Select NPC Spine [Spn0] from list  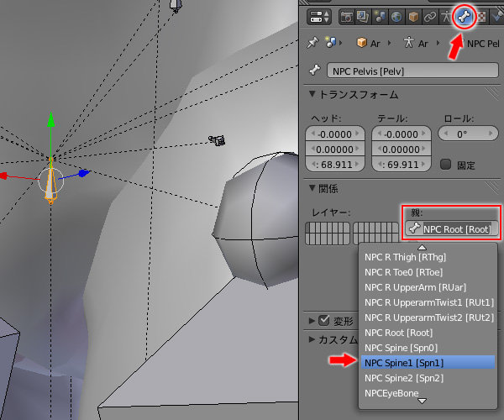(428, 348)
